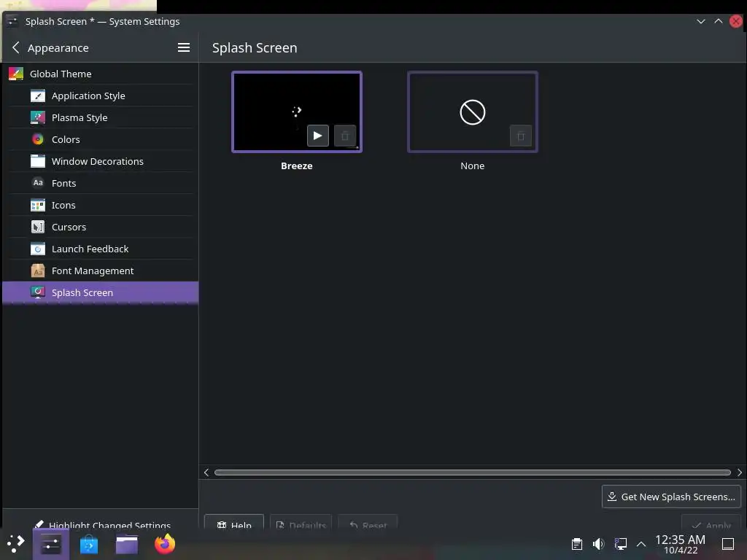Screen dimensions: 747x560
Task: Click the Window Decorations icon
Action: pos(38,161)
